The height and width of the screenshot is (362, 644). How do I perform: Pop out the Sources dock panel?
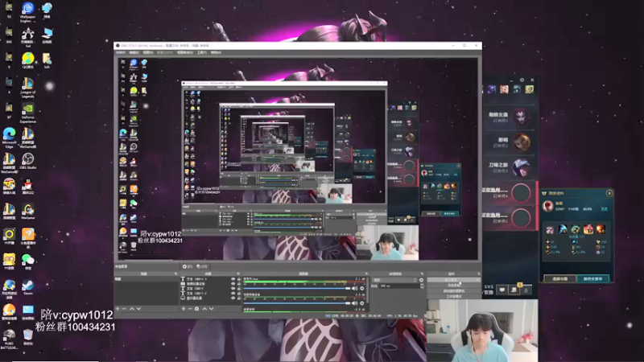238,274
